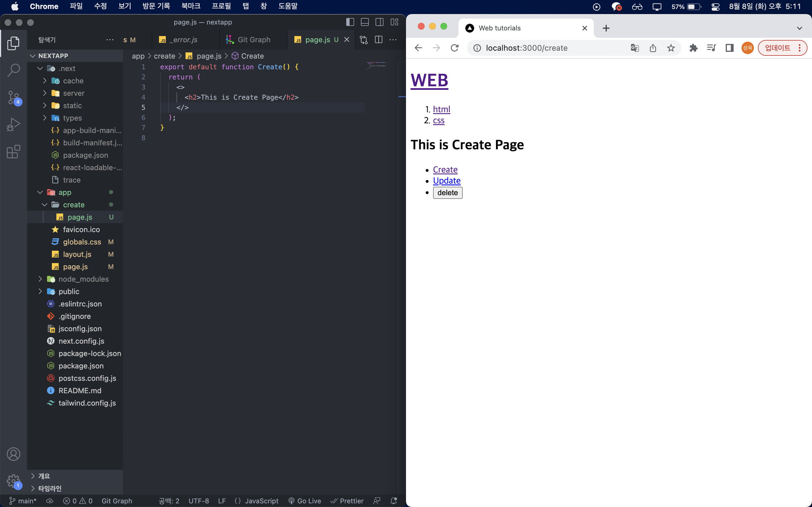Expand the node_modules folder
812x507 pixels.
83,279
